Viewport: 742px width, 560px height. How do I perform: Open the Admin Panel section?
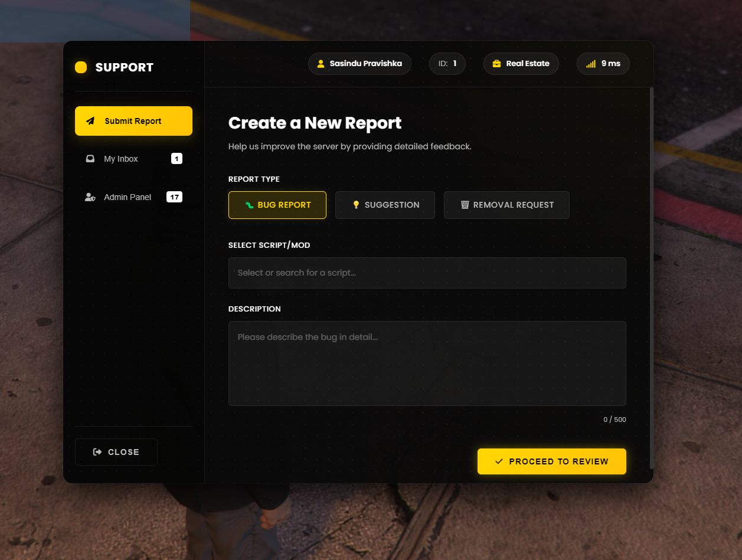(x=133, y=197)
